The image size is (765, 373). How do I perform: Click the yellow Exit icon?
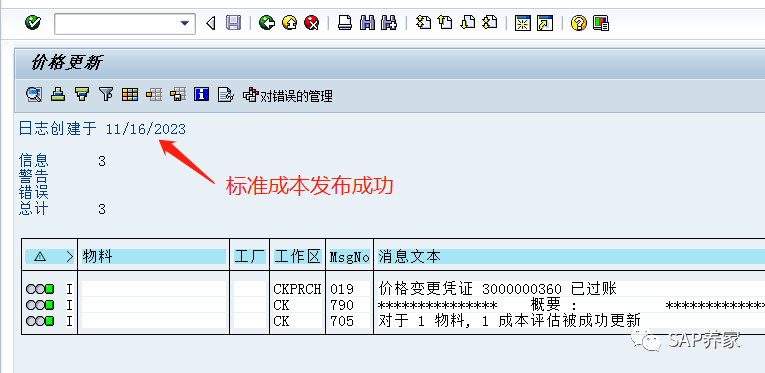click(289, 23)
